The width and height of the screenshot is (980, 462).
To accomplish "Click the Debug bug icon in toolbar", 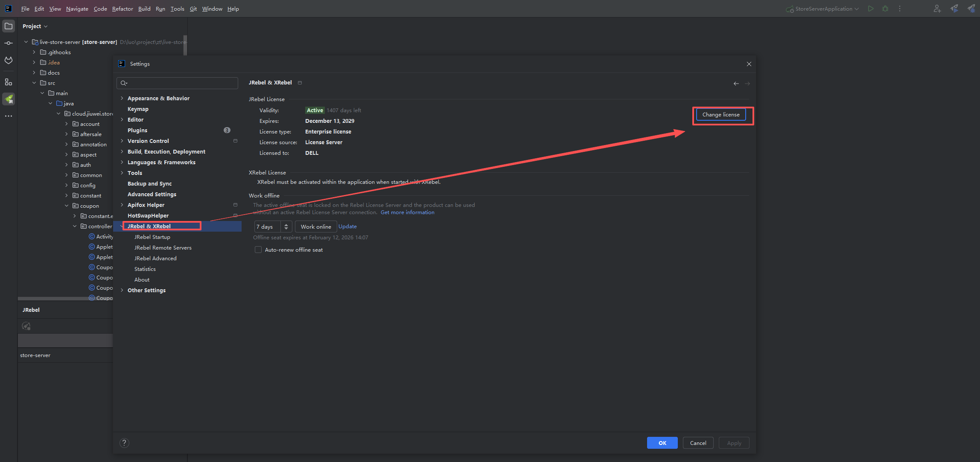I will coord(885,9).
